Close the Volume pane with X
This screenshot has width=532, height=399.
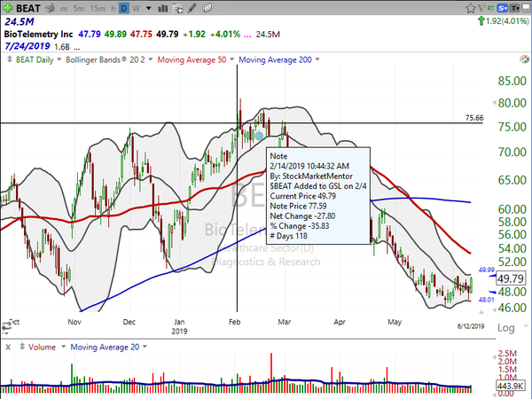coord(8,347)
